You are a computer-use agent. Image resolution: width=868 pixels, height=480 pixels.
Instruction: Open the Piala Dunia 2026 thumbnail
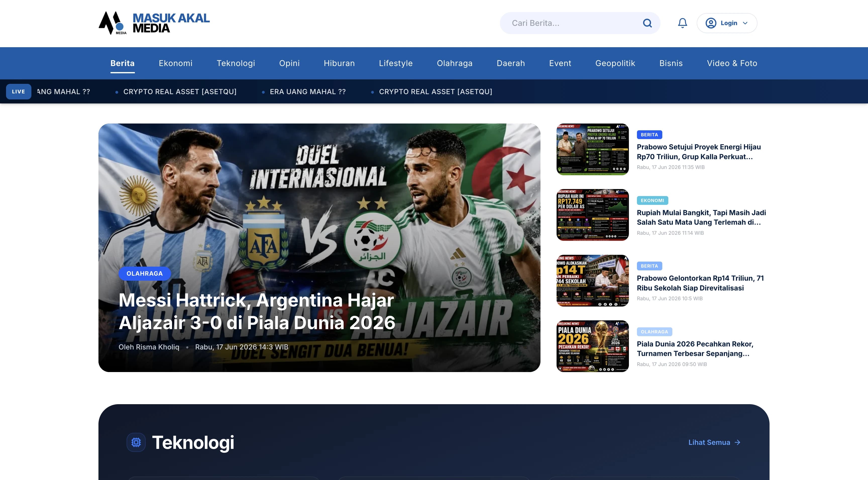pos(592,346)
